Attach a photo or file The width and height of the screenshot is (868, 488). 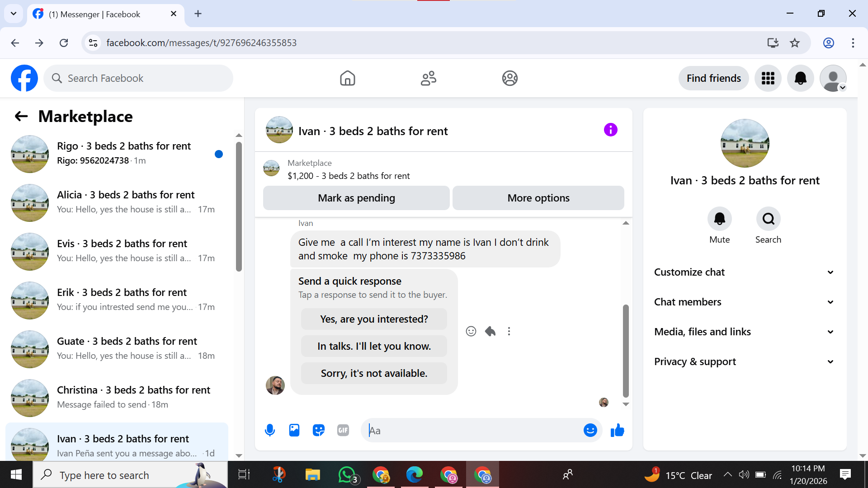(294, 430)
